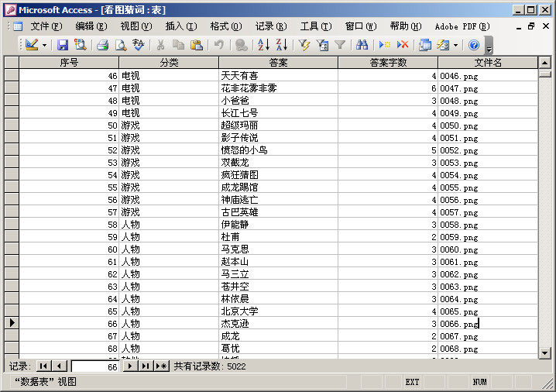Go to first record navigation button

(x=43, y=366)
